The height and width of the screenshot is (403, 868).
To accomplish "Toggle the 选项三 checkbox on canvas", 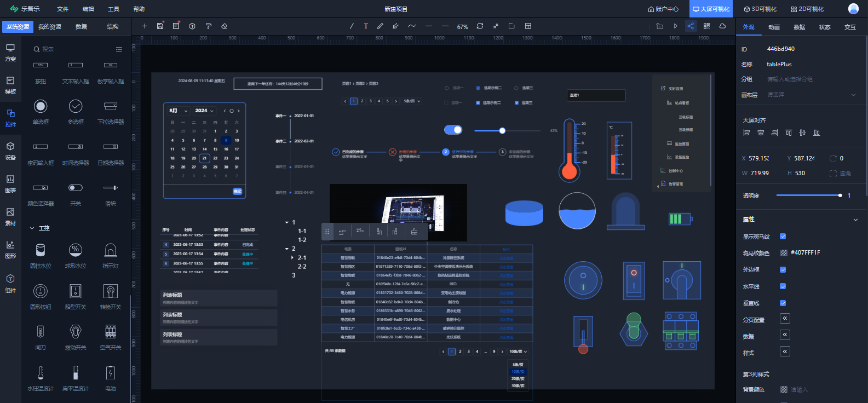I will 516,102.
